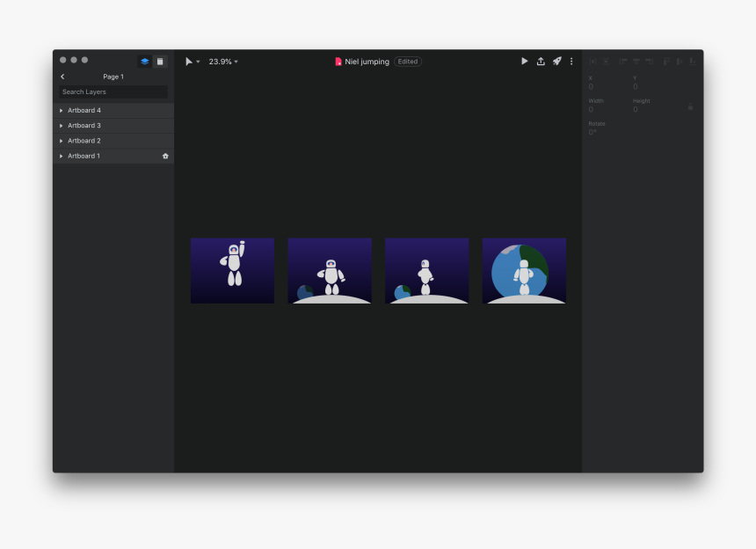Image resolution: width=756 pixels, height=549 pixels.
Task: Click align right edges icon
Action: click(x=650, y=62)
